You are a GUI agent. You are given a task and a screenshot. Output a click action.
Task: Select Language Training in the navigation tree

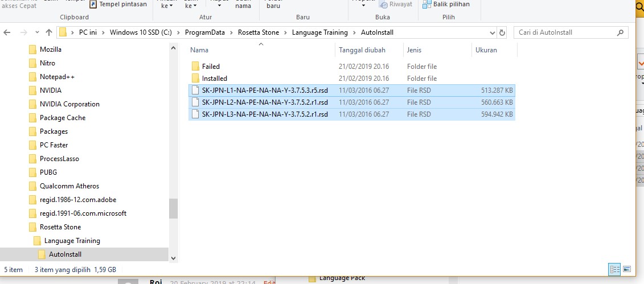[x=72, y=241]
